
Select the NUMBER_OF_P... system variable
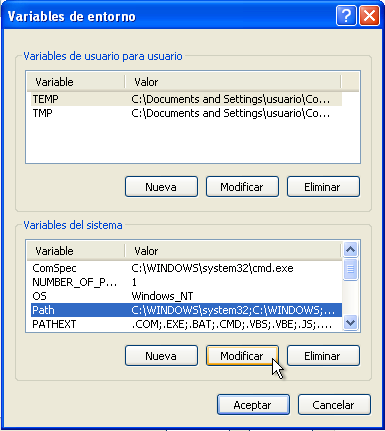pyautogui.click(x=186, y=282)
